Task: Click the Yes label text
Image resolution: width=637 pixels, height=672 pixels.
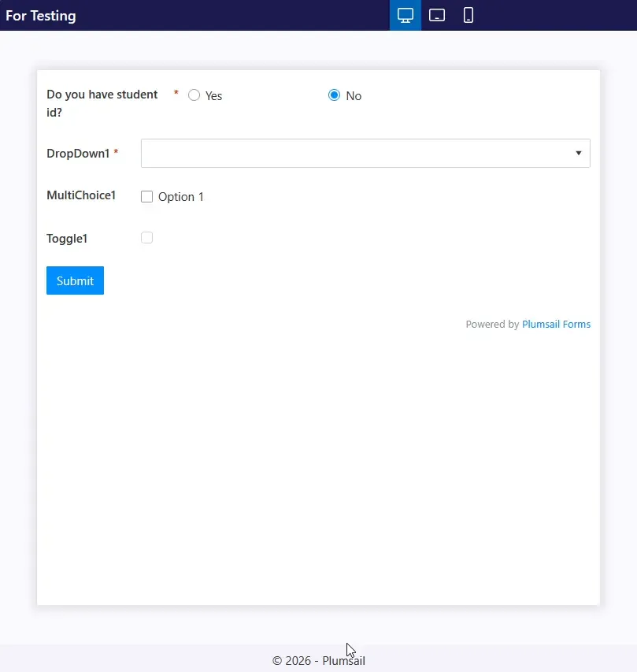Action: tap(214, 96)
